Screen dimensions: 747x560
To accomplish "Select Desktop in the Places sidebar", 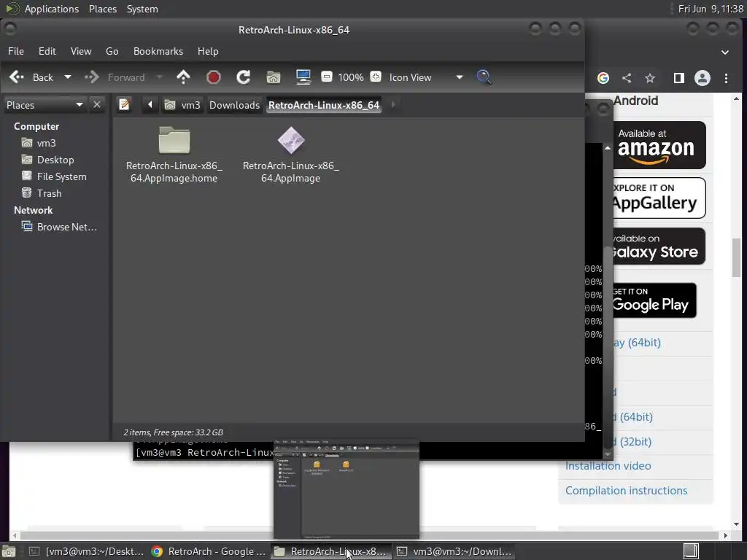I will pos(47,160).
